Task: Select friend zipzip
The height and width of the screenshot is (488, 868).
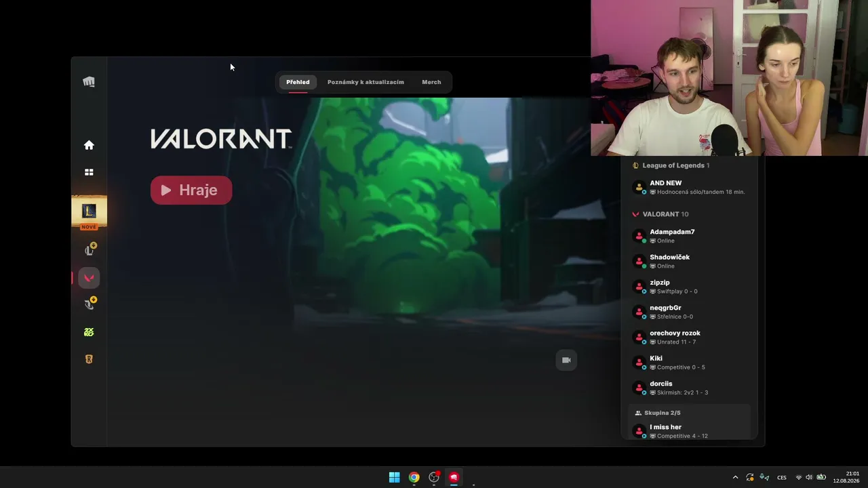Action: 689,287
